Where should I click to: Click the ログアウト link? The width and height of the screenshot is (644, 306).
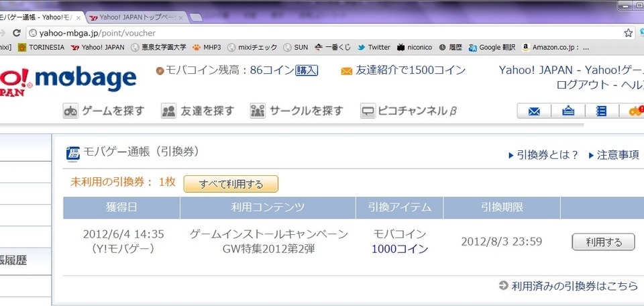pyautogui.click(x=583, y=85)
